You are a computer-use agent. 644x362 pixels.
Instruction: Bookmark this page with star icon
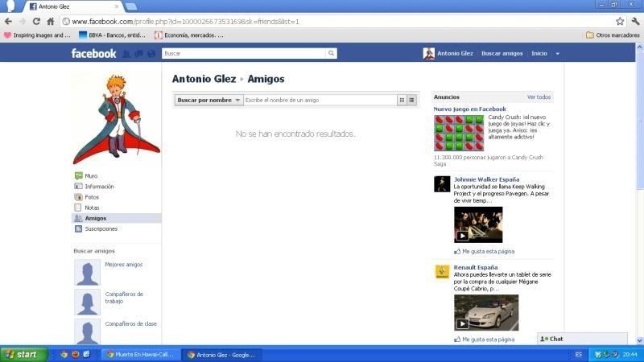(620, 22)
